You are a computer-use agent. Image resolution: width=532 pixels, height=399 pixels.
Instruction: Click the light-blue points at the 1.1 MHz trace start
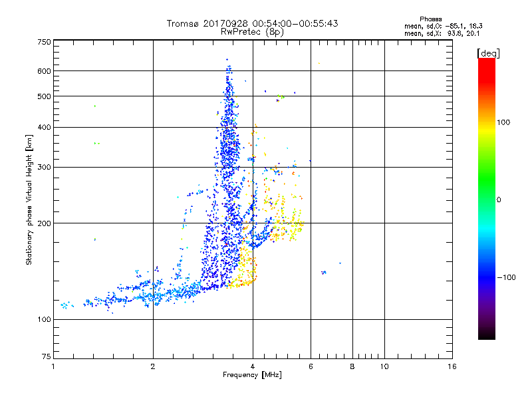click(x=66, y=305)
